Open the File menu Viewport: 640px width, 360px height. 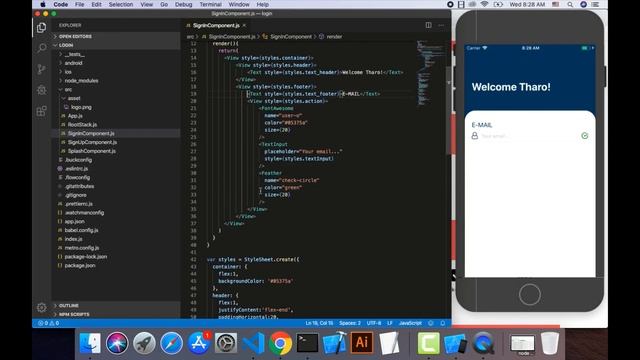[80, 4]
